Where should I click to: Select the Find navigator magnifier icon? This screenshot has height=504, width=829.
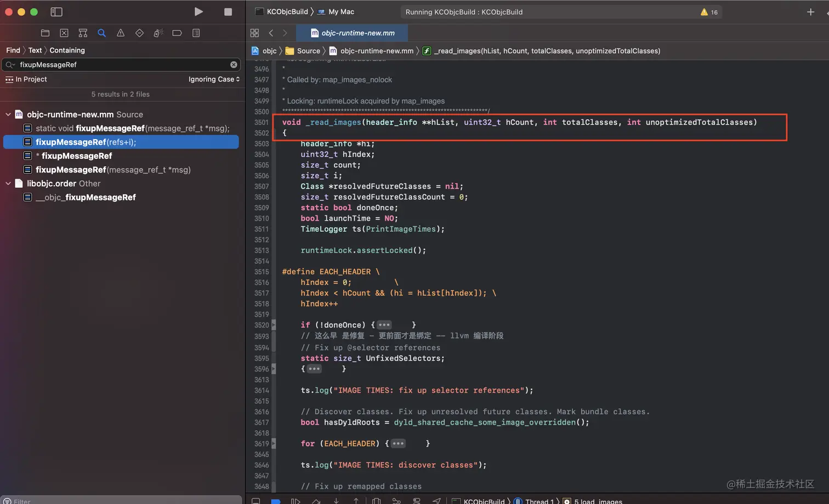101,33
